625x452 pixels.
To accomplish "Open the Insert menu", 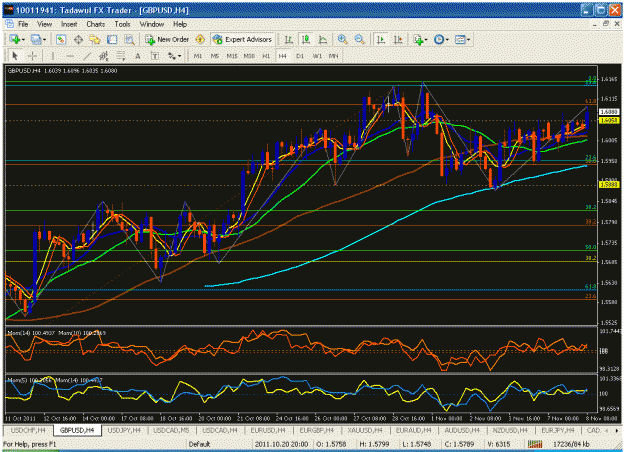I will tap(69, 24).
